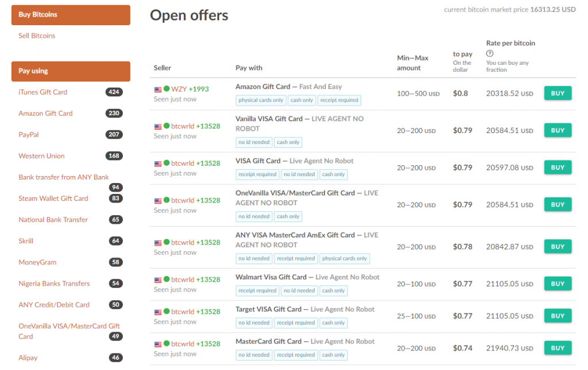This screenshot has width=588, height=370.
Task: Click the Open offers heading
Action: (189, 15)
